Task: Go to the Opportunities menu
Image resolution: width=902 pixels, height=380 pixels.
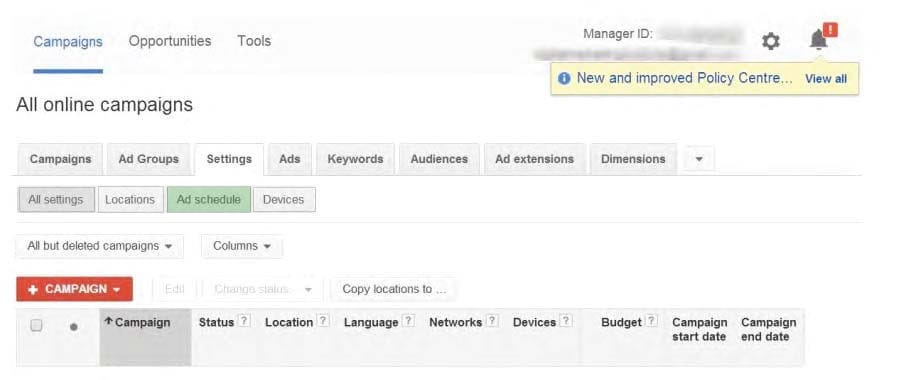Action: (x=170, y=41)
